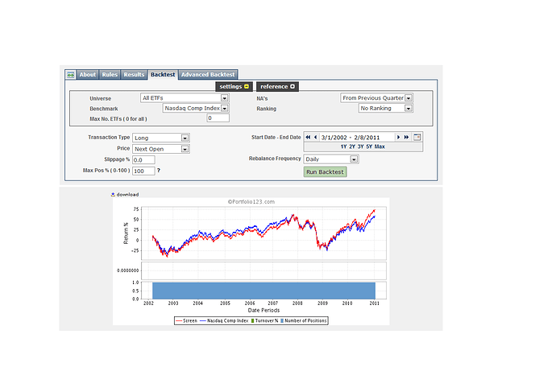The height and width of the screenshot is (392, 556).
Task: Open Benchmark dropdown Nasdaq Comp Index
Action: click(196, 109)
